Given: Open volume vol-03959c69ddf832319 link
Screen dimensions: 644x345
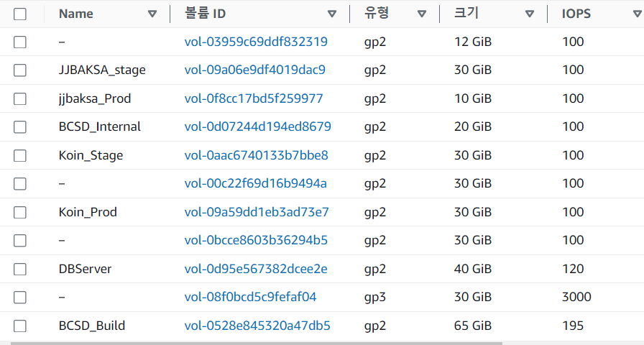Looking at the screenshot, I should 256,42.
